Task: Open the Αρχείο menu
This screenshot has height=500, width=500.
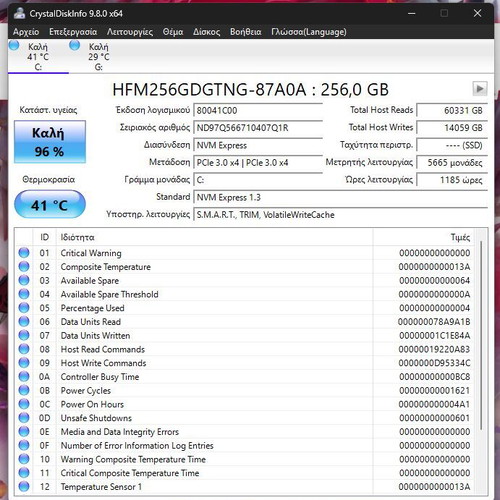Action: click(x=26, y=32)
